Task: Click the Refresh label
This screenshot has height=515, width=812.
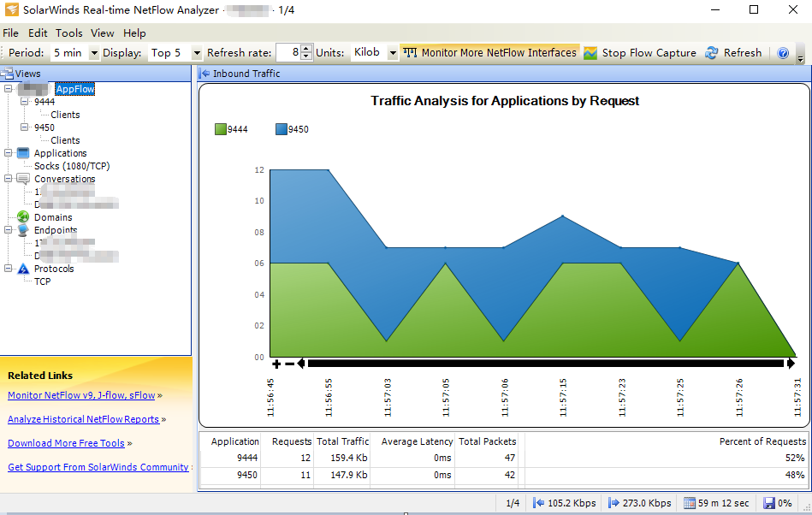Action: tap(743, 53)
